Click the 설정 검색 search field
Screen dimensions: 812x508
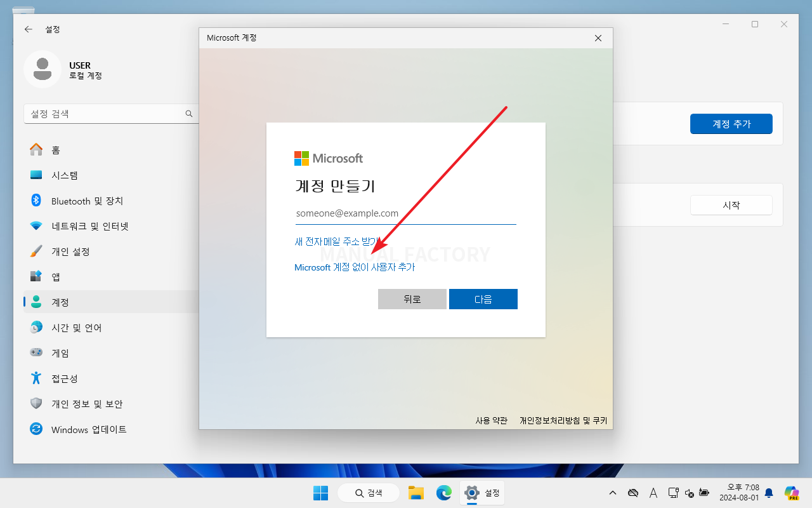pyautogui.click(x=111, y=114)
